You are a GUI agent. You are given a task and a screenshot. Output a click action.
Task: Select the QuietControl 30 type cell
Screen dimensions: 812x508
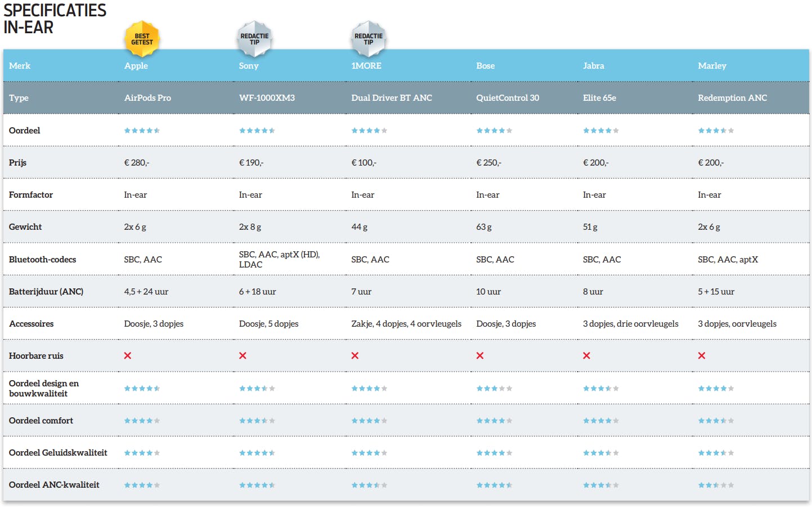click(508, 98)
